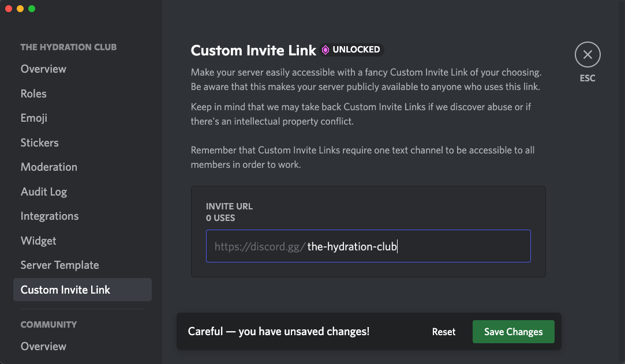The image size is (625, 364).
Task: Open the Integrations page
Action: point(50,216)
